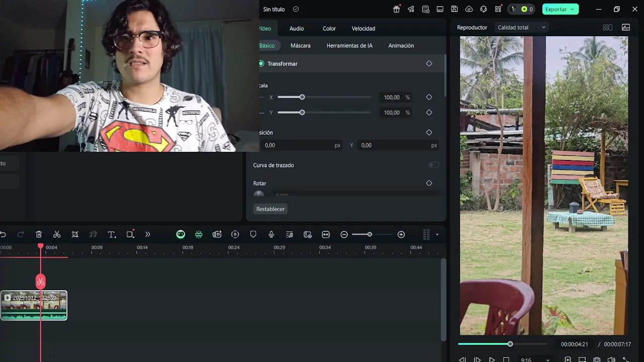Toggle the scale X keyframe diamond
Image resolution: width=644 pixels, height=362 pixels.
click(429, 98)
